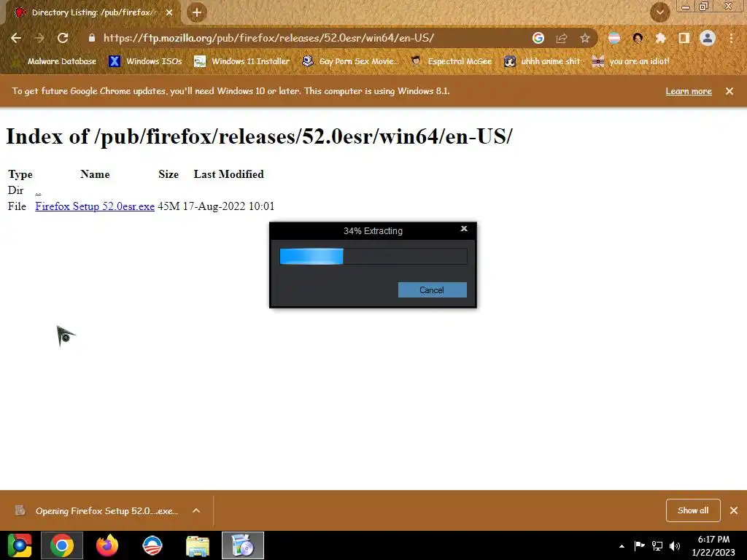
Task: Cancel the extraction process
Action: (x=432, y=290)
